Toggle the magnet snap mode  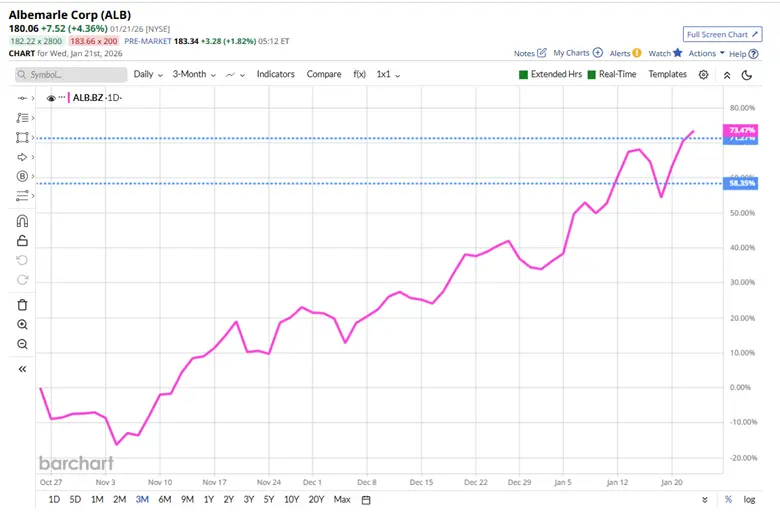(x=22, y=220)
